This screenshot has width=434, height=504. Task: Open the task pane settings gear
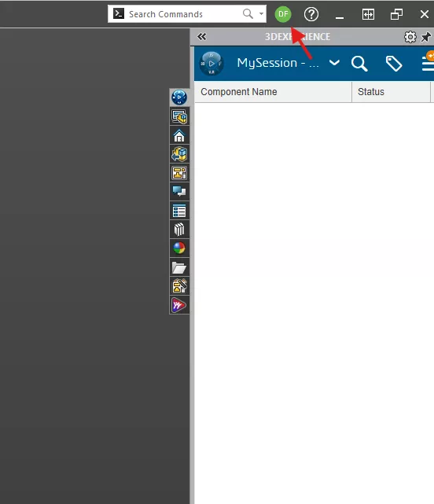[410, 37]
